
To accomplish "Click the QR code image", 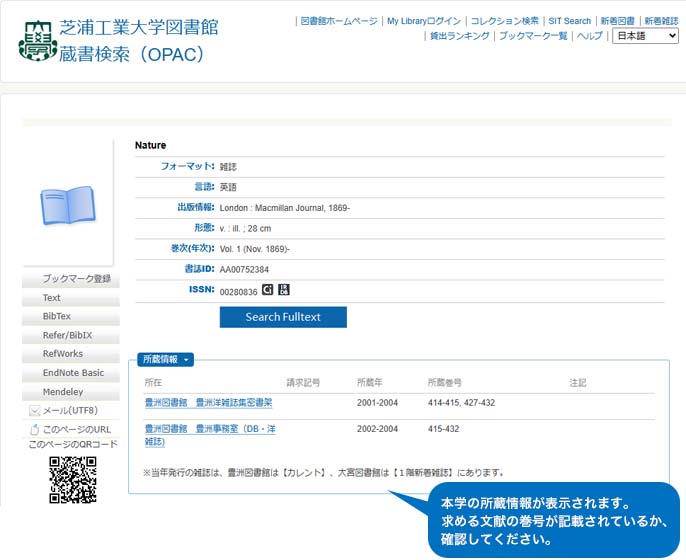I will (73, 480).
